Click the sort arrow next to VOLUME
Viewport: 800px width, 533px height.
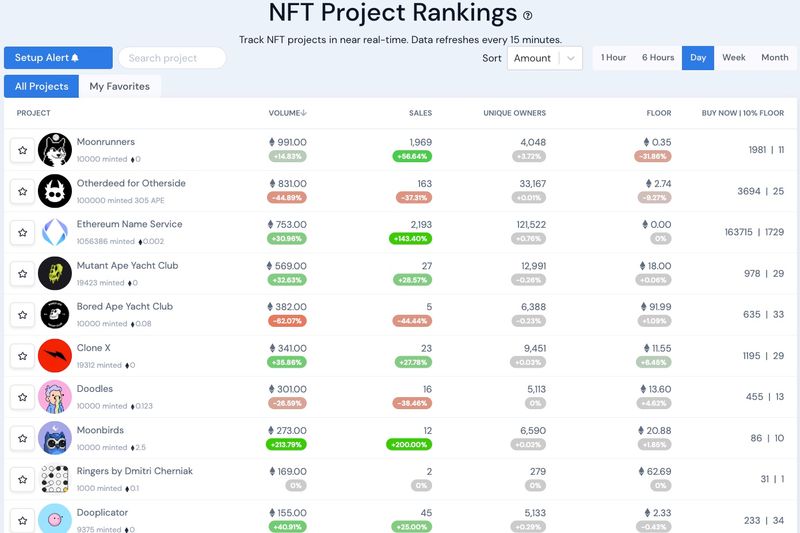(304, 113)
